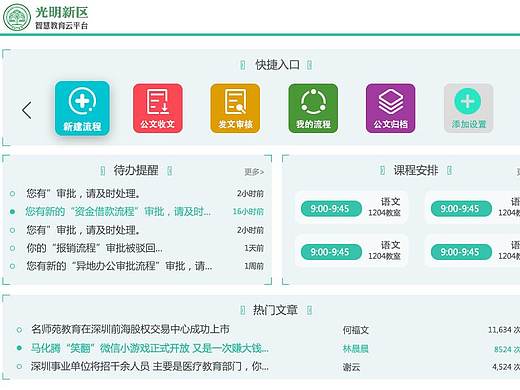Click the 4,524 view count

[506, 367]
